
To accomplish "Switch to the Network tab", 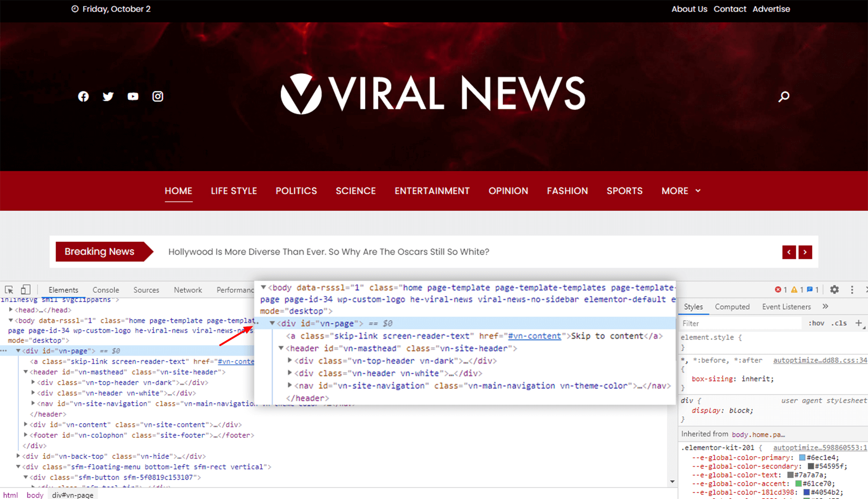I will pyautogui.click(x=188, y=290).
